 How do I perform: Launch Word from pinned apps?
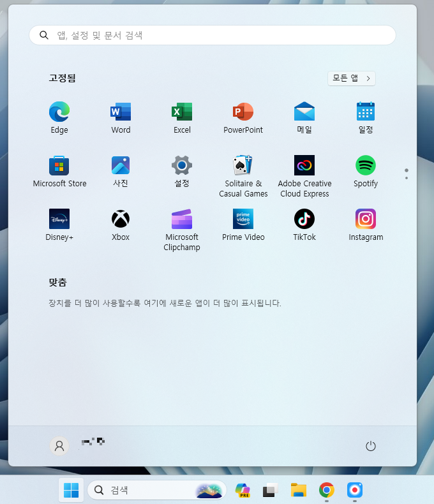pos(121,117)
